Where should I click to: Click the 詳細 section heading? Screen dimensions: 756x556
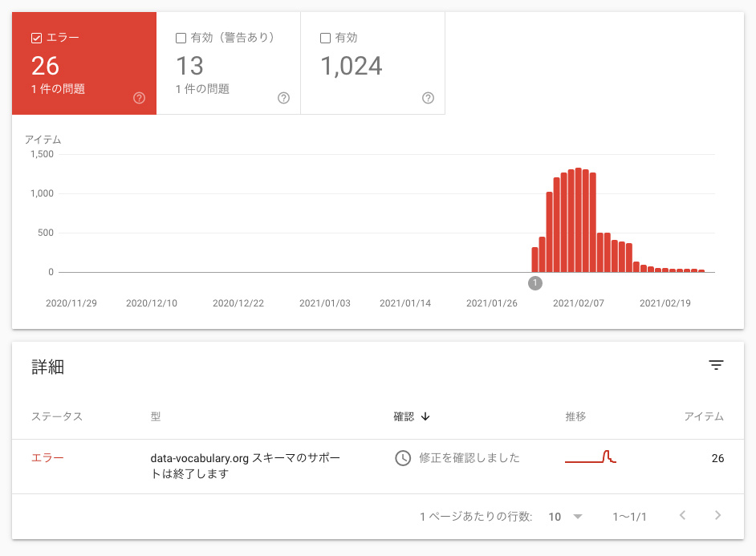(x=47, y=367)
